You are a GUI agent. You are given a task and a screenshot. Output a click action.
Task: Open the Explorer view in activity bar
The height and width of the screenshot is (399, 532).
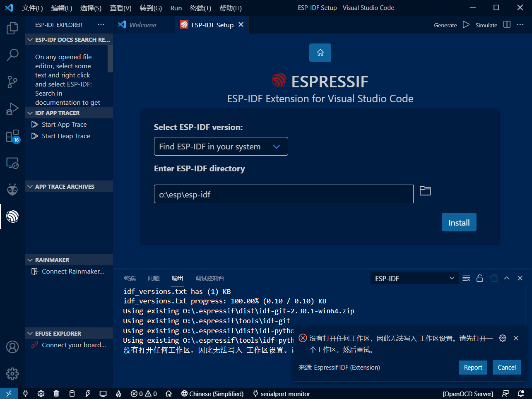tap(12, 28)
